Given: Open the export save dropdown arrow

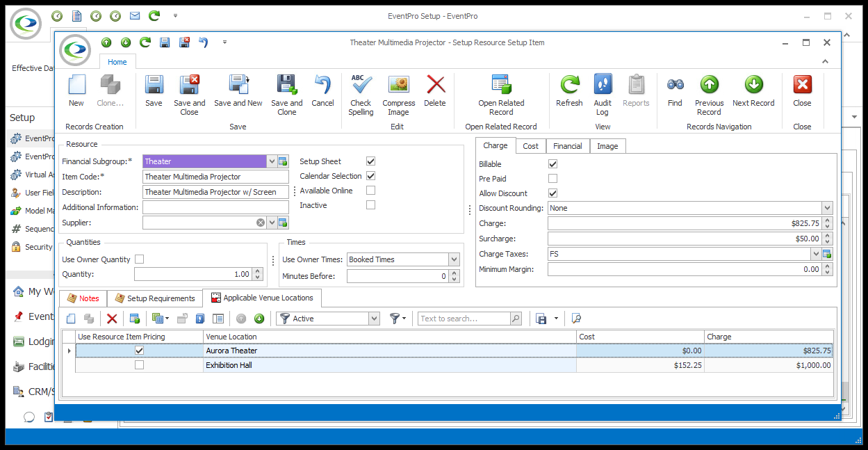Looking at the screenshot, I should tap(556, 319).
